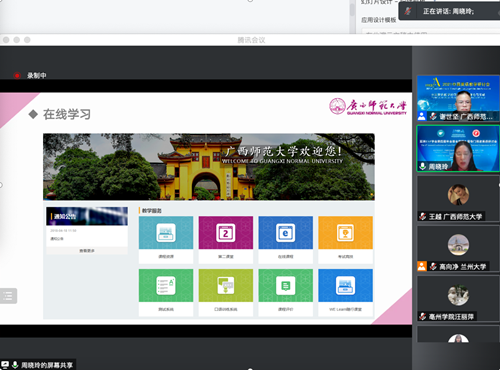Click the 周晓玲的屏幕共享 label at bottom left
This screenshot has width=500, height=370.
47,365
